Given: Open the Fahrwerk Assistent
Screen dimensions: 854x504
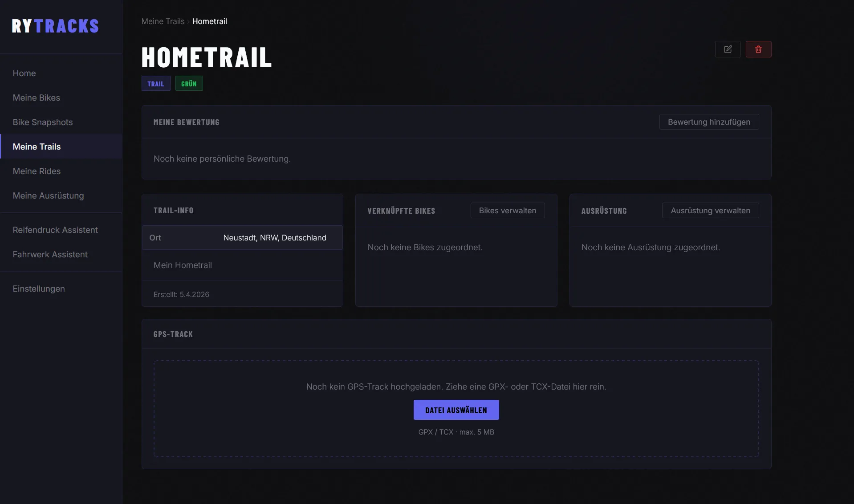Looking at the screenshot, I should coord(50,255).
